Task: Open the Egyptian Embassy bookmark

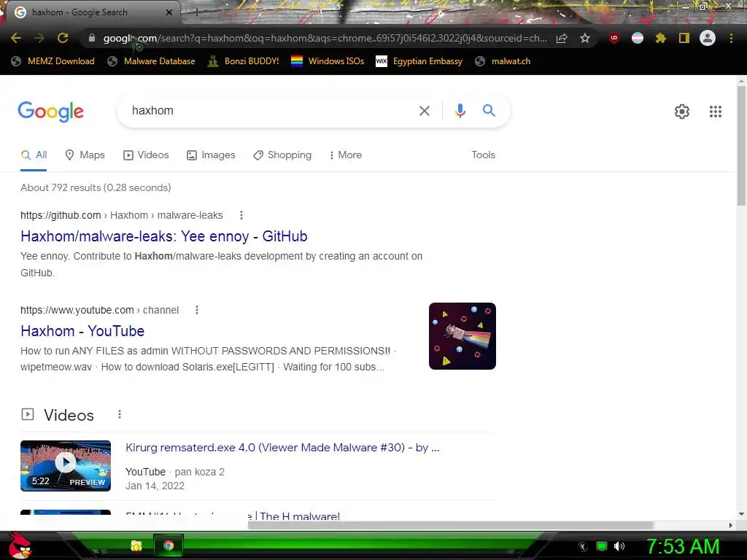Action: coord(419,61)
